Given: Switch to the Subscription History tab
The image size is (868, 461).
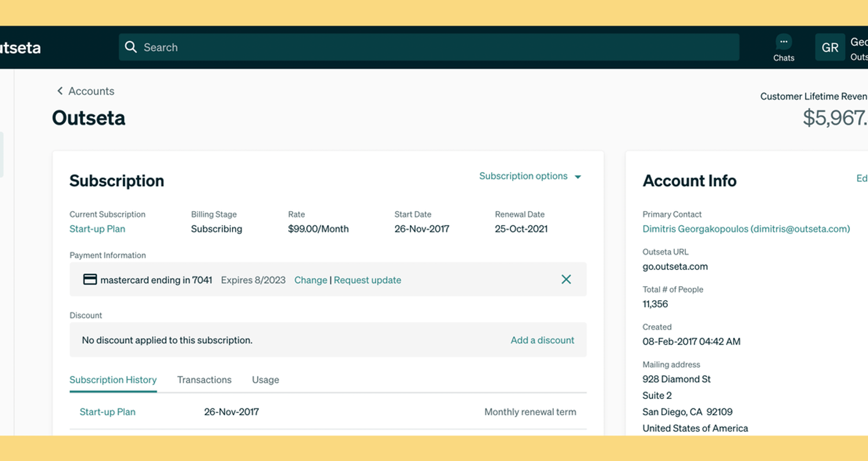Looking at the screenshot, I should (x=113, y=380).
